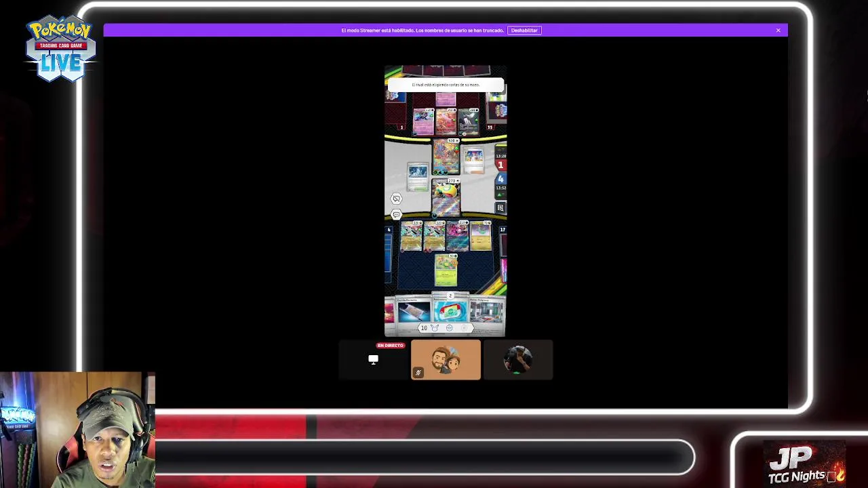Choose the Pokégear-style card in hand middle
The height and width of the screenshot is (488, 868).
click(450, 310)
